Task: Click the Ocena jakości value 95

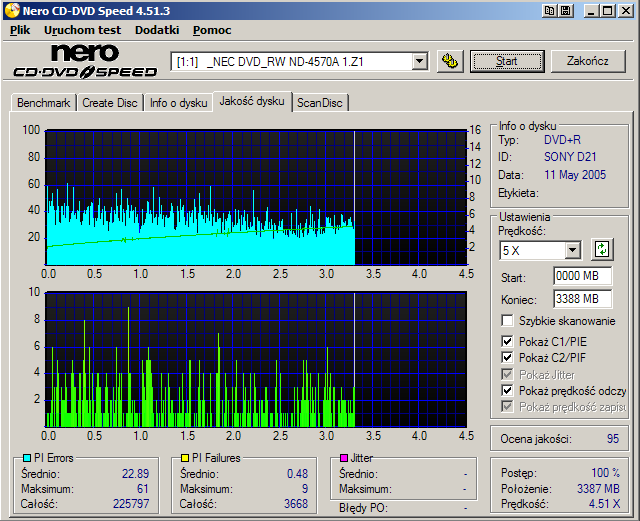Action: (x=613, y=439)
